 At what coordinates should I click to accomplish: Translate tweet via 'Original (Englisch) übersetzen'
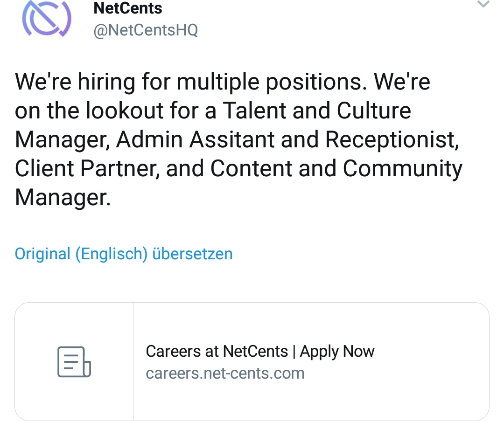[124, 254]
